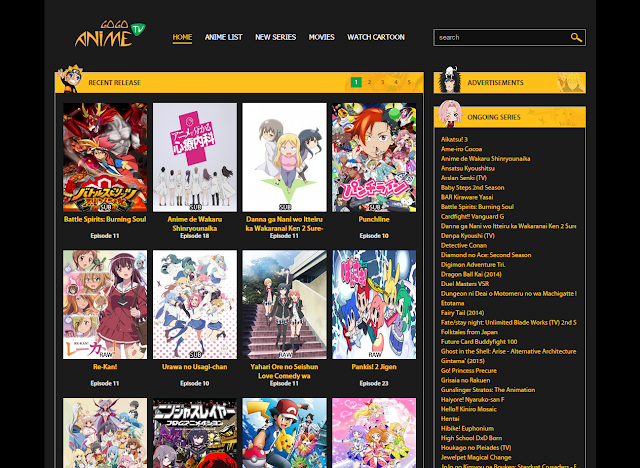The image size is (640, 468).
Task: Click Episode 18 under Anime de Wakaru
Action: click(195, 236)
